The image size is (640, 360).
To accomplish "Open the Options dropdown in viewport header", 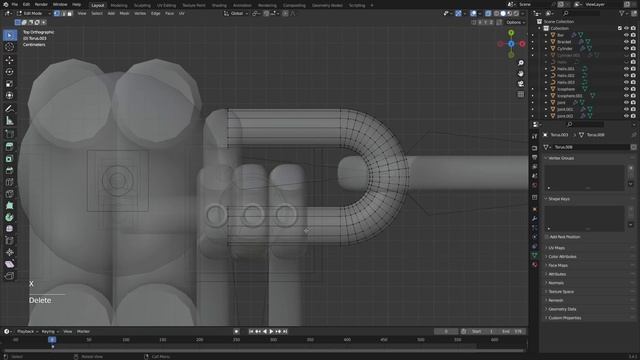I will point(515,22).
